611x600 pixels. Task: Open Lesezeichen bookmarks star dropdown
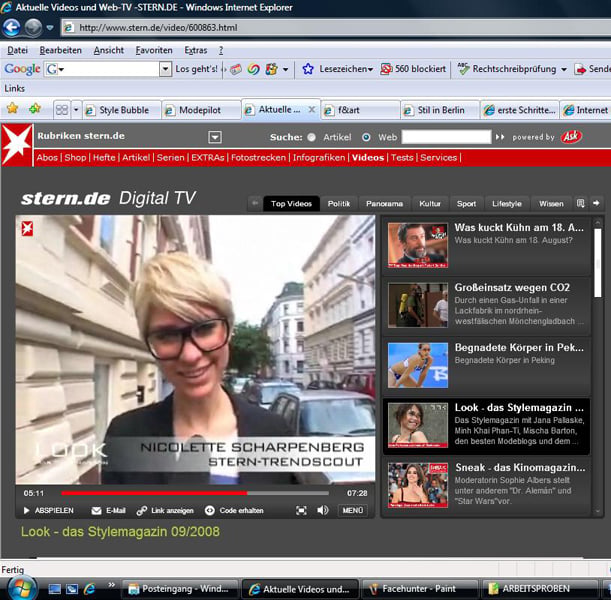coord(337,69)
